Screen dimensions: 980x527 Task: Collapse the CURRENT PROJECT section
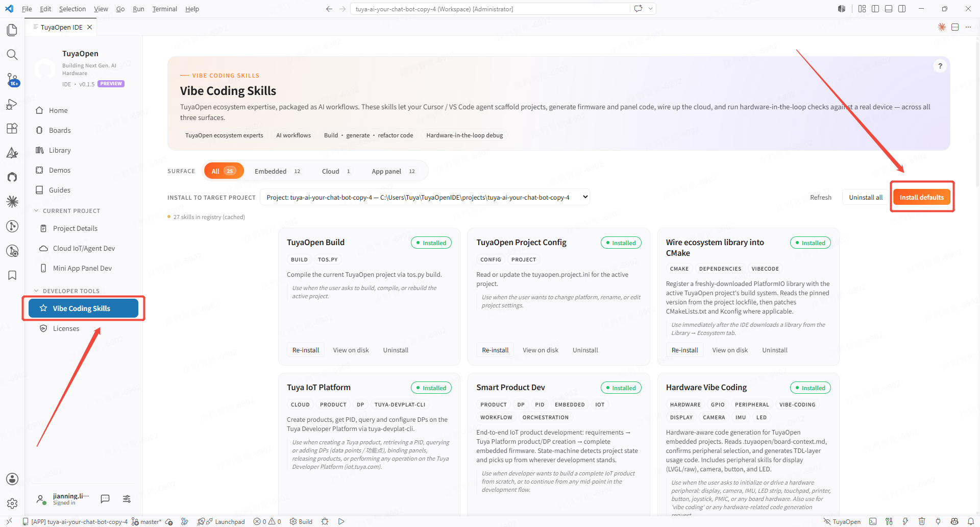point(67,211)
